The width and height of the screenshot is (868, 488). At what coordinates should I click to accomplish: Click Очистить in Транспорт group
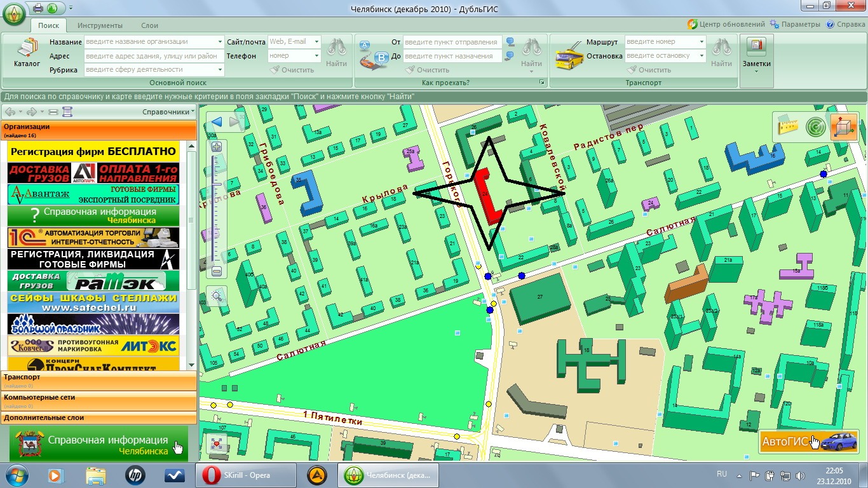(x=649, y=70)
